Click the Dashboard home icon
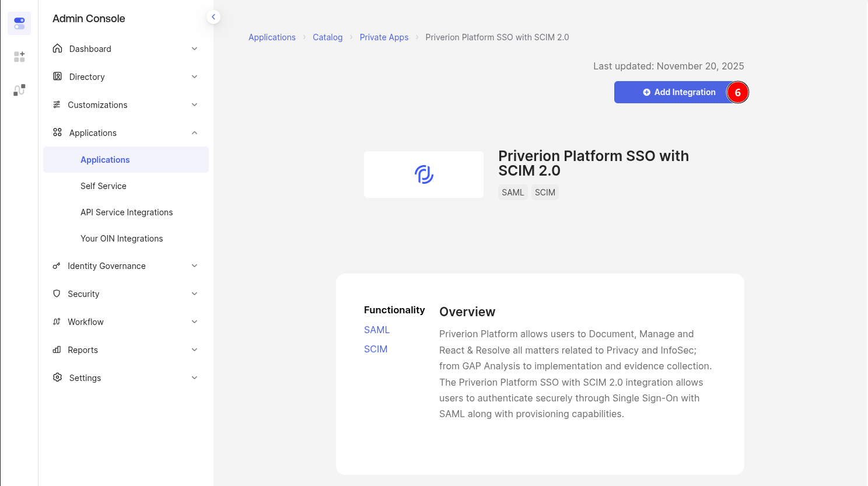The width and height of the screenshot is (868, 486). (57, 48)
